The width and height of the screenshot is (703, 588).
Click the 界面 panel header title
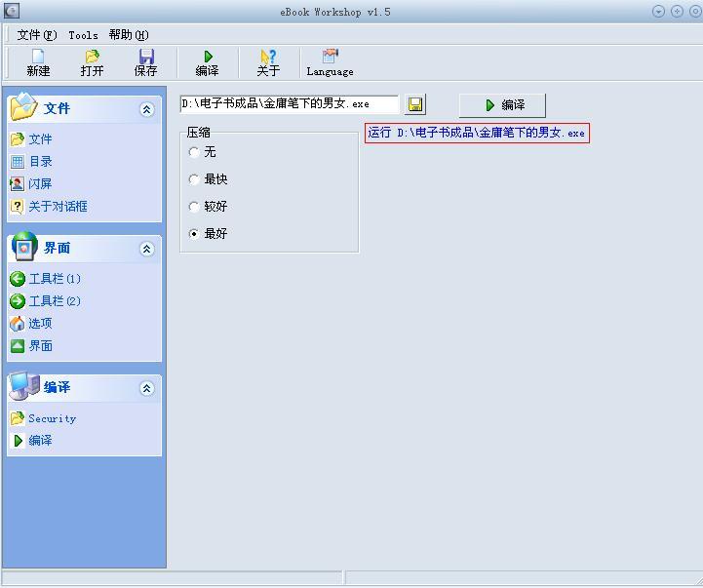pyautogui.click(x=57, y=248)
